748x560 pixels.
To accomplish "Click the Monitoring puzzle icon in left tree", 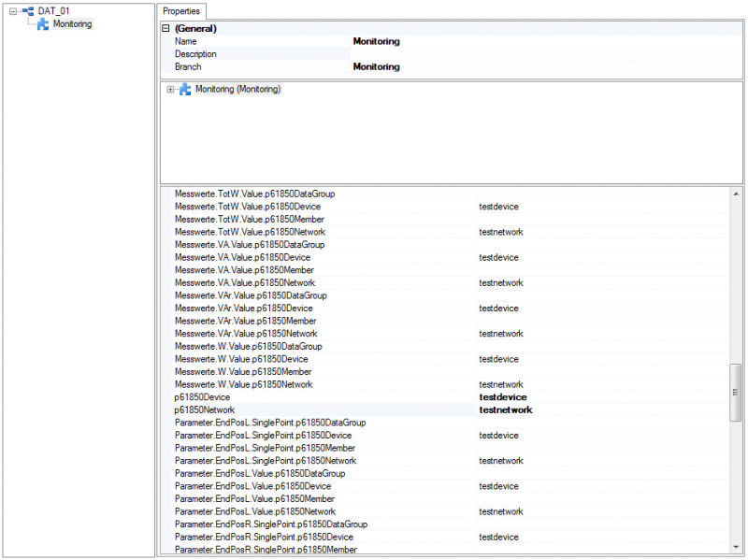I will coord(43,24).
